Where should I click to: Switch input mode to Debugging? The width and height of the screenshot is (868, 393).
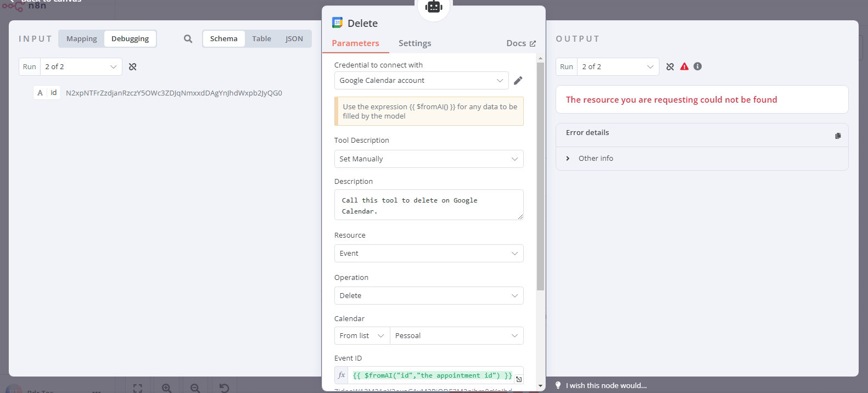[130, 39]
